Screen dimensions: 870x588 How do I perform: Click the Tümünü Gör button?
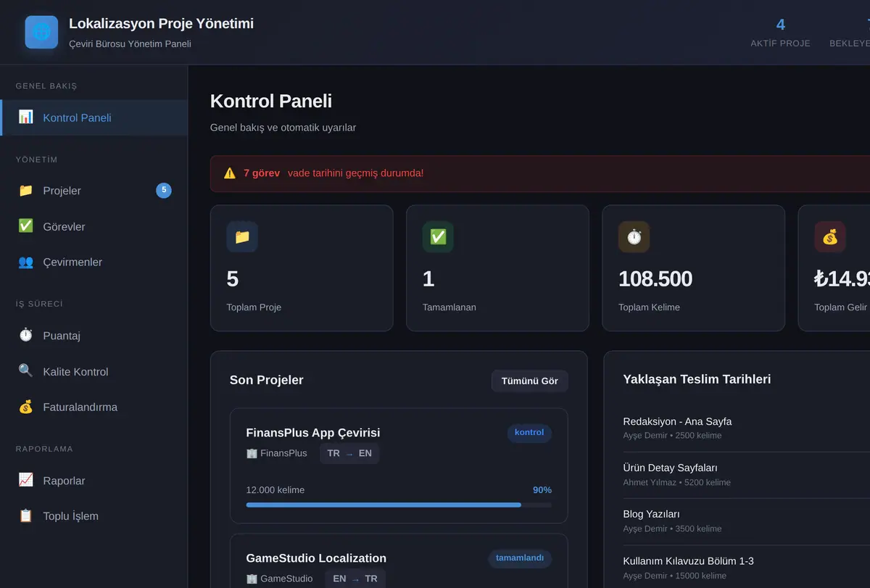click(529, 381)
